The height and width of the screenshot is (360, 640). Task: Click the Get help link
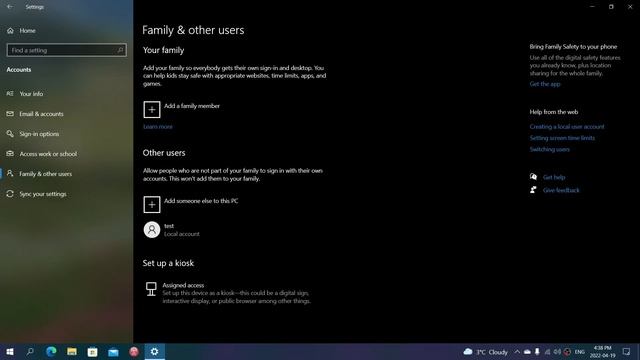554,177
